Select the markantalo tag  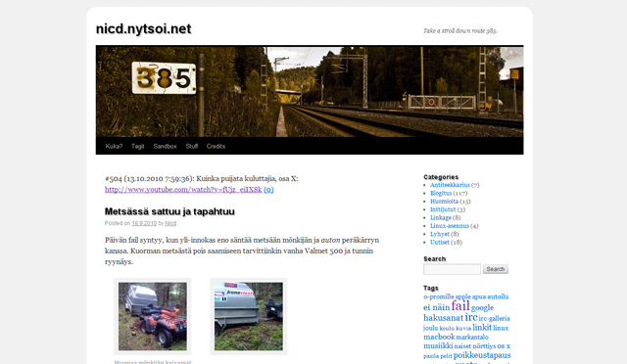(472, 338)
